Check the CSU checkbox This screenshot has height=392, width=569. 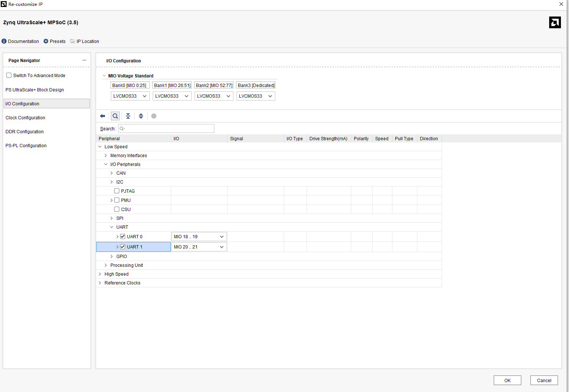(x=117, y=209)
